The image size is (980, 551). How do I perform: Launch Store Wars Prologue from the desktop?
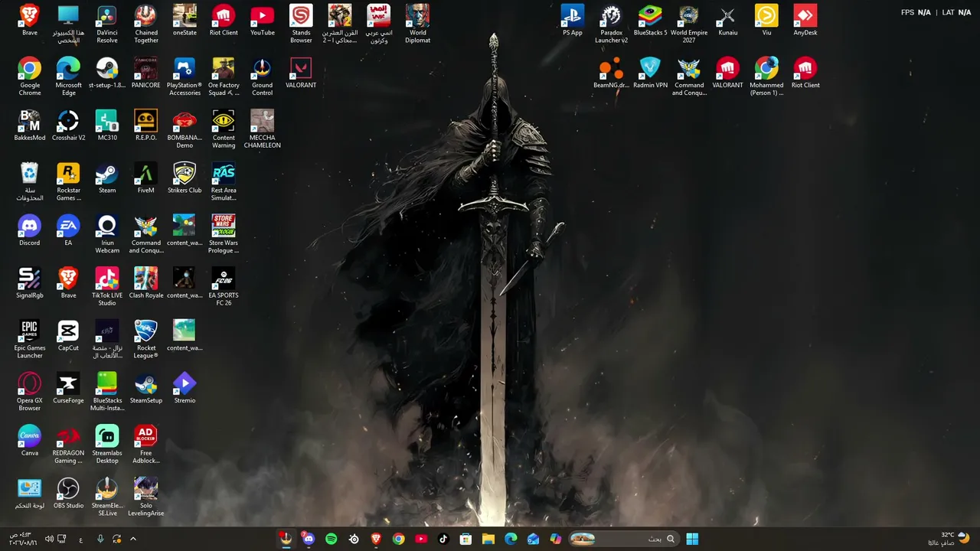point(224,234)
